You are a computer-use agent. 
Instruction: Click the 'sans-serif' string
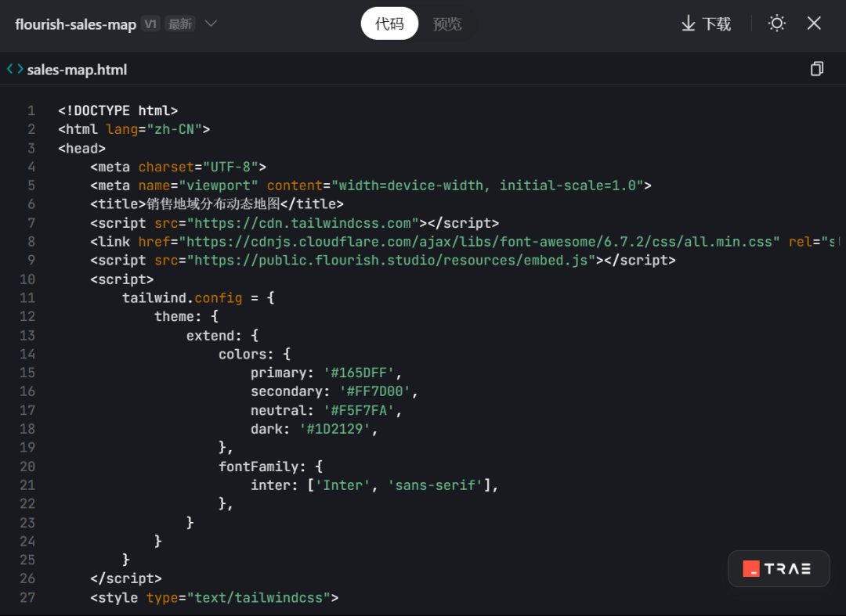coord(435,485)
